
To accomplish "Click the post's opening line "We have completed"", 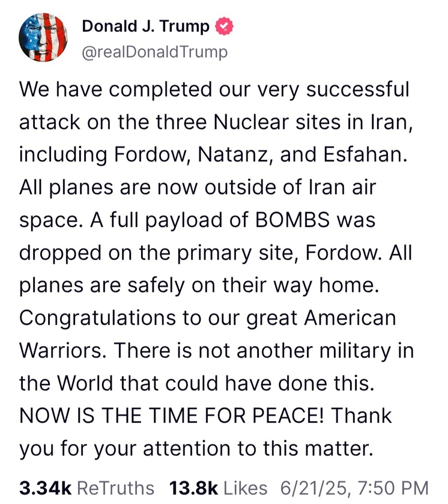I will pyautogui.click(x=115, y=89).
